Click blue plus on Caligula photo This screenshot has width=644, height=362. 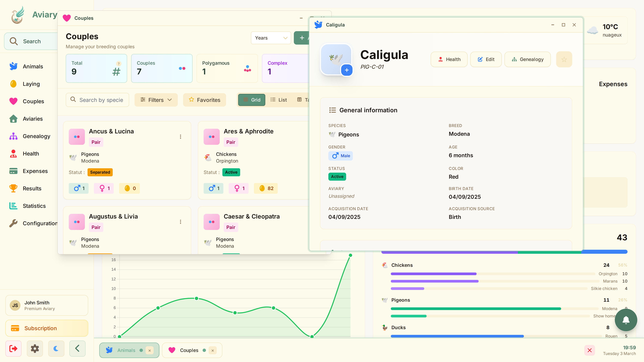[x=346, y=70]
